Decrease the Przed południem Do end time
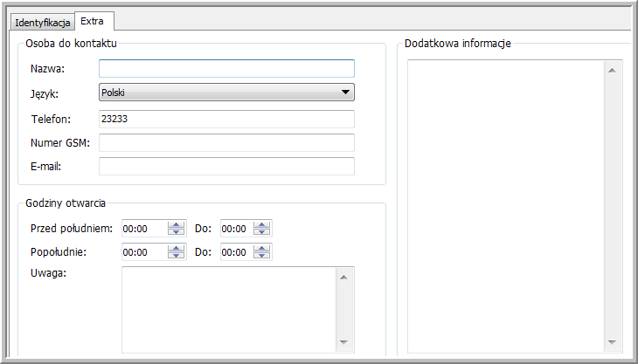Image resolution: width=638 pixels, height=364 pixels. (262, 232)
